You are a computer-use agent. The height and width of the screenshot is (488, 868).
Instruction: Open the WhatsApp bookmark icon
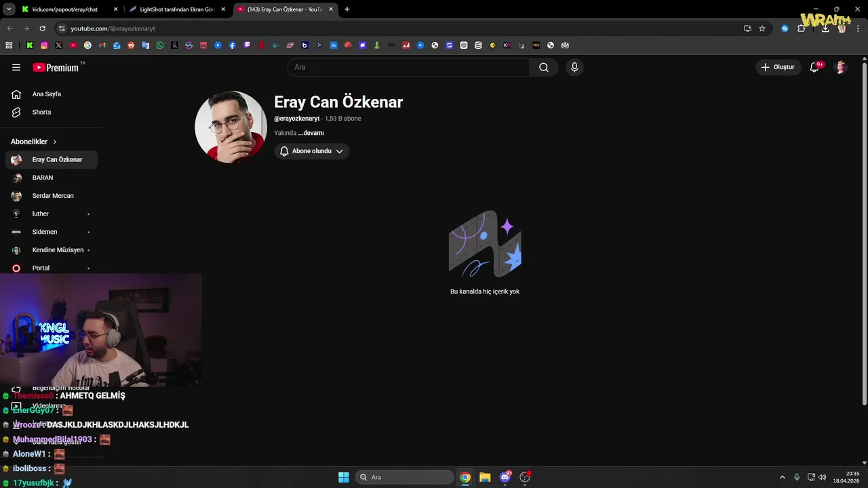160,45
